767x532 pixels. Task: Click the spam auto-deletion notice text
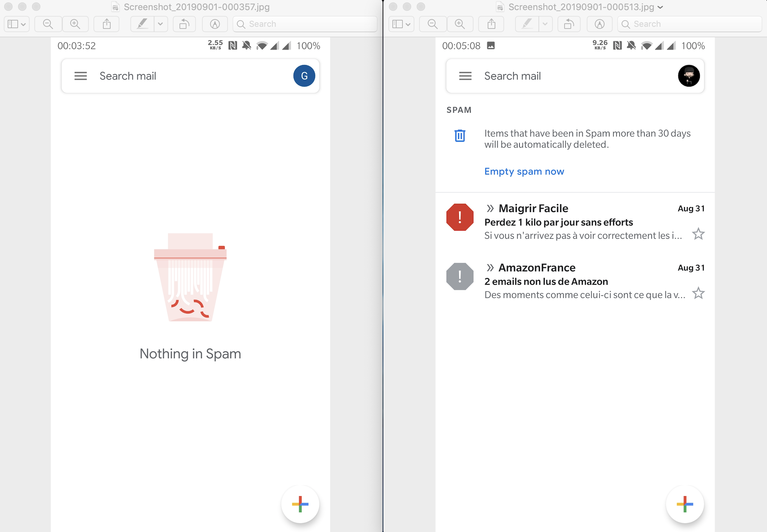tap(587, 139)
